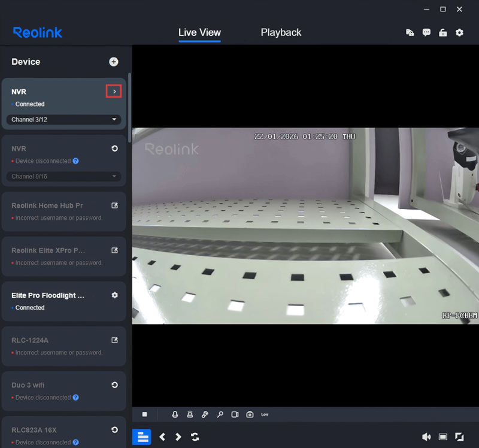Click the Reolink logo

(x=38, y=32)
